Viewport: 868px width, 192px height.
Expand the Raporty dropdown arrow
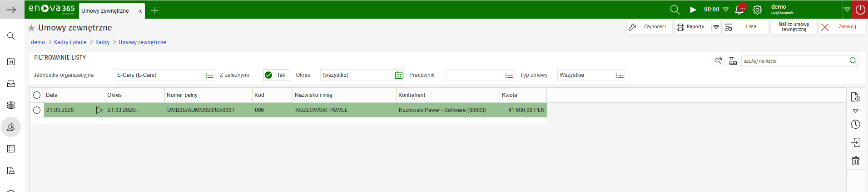point(716,27)
